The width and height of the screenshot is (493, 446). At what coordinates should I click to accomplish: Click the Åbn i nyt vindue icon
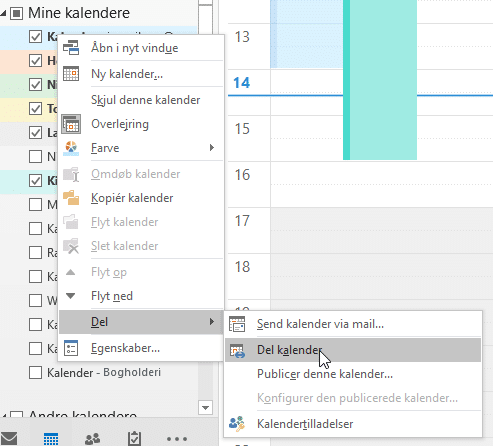71,48
